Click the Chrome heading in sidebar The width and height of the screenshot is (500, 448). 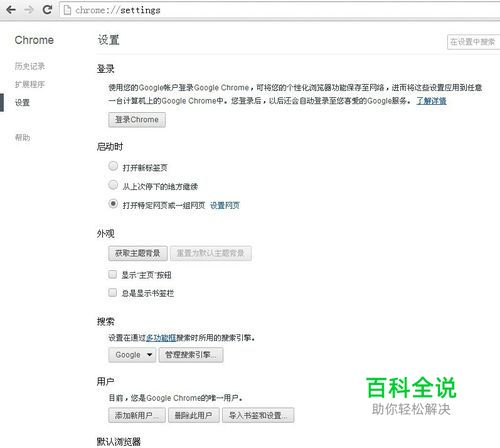coord(34,40)
